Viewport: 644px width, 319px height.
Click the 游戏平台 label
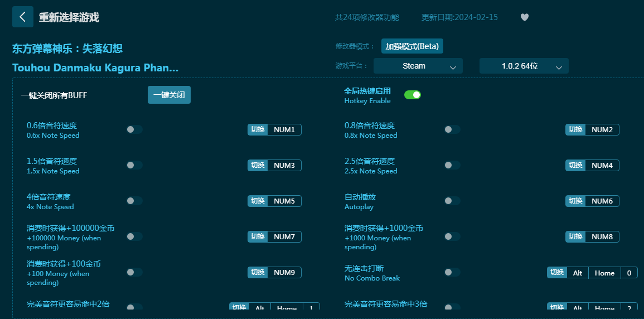[x=352, y=66]
